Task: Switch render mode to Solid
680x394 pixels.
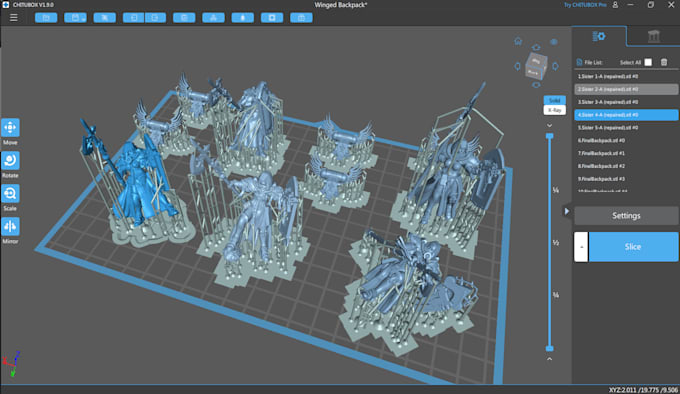Action: coord(555,100)
